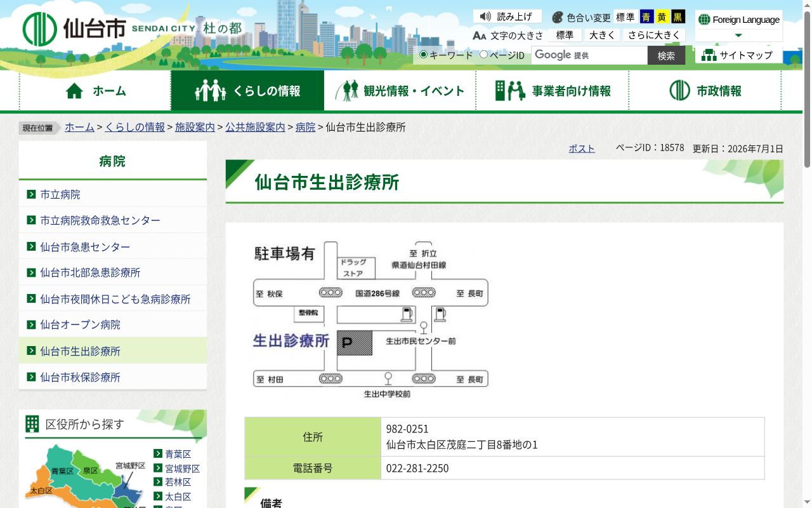Click the phone number 022-281-2250

(417, 468)
